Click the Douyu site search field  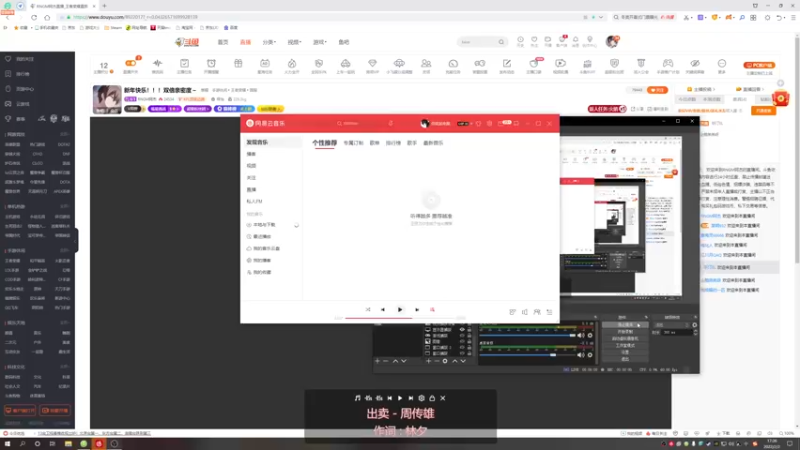[482, 42]
